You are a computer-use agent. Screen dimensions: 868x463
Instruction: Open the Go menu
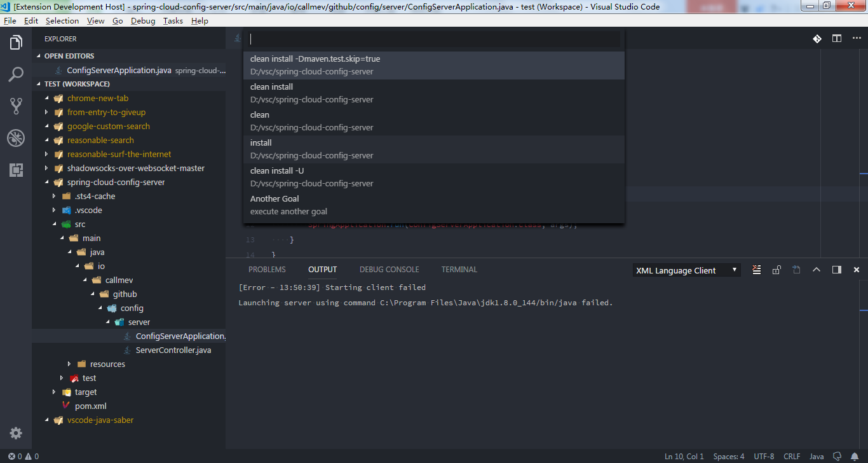[118, 20]
